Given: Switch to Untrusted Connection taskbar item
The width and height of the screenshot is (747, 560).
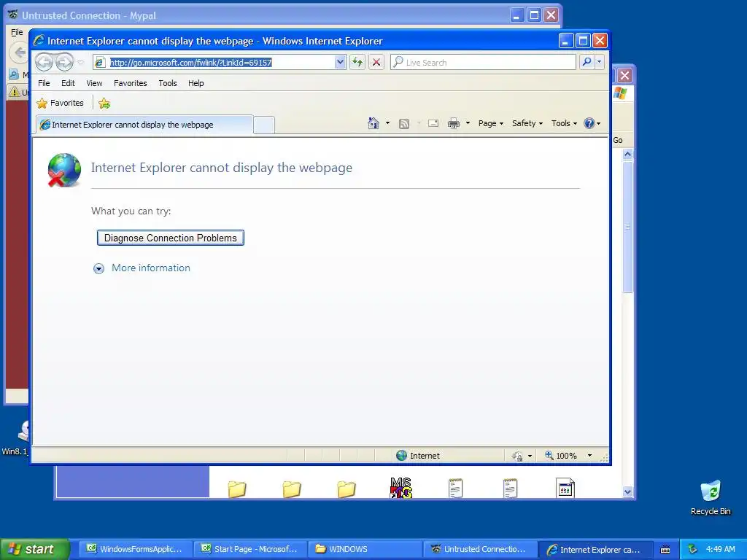Looking at the screenshot, I should 480,549.
